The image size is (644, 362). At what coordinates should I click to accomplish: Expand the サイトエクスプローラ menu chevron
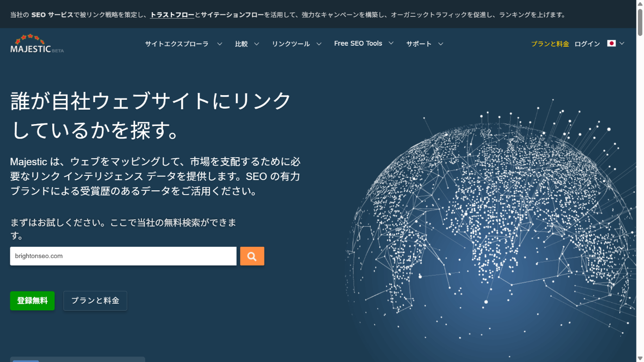219,44
